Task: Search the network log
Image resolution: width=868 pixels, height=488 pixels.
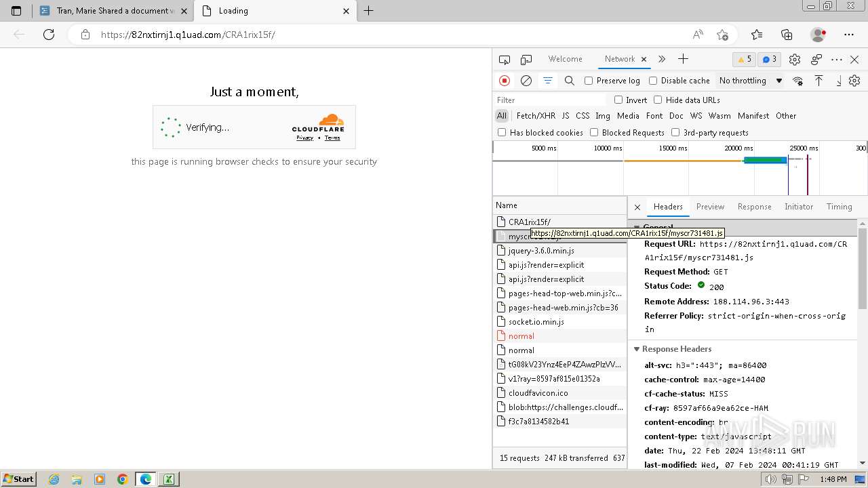Action: click(570, 81)
